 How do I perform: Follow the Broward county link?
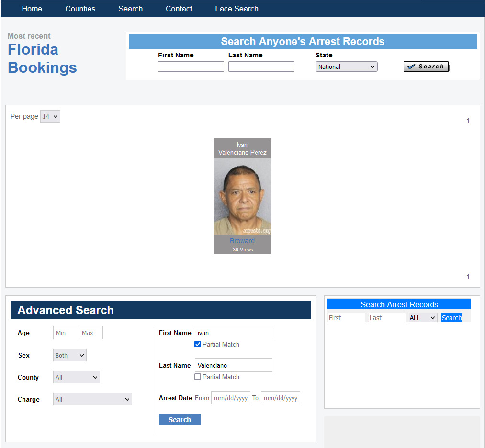tap(242, 241)
